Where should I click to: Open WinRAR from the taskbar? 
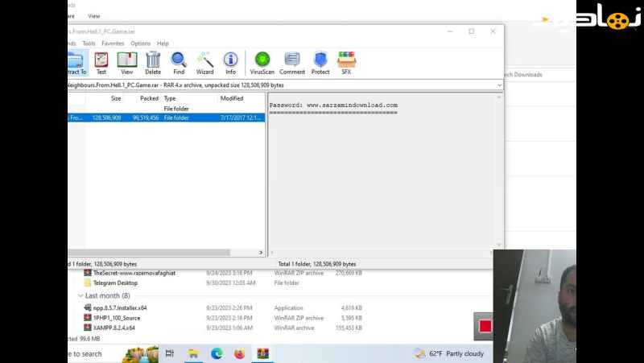point(263,353)
